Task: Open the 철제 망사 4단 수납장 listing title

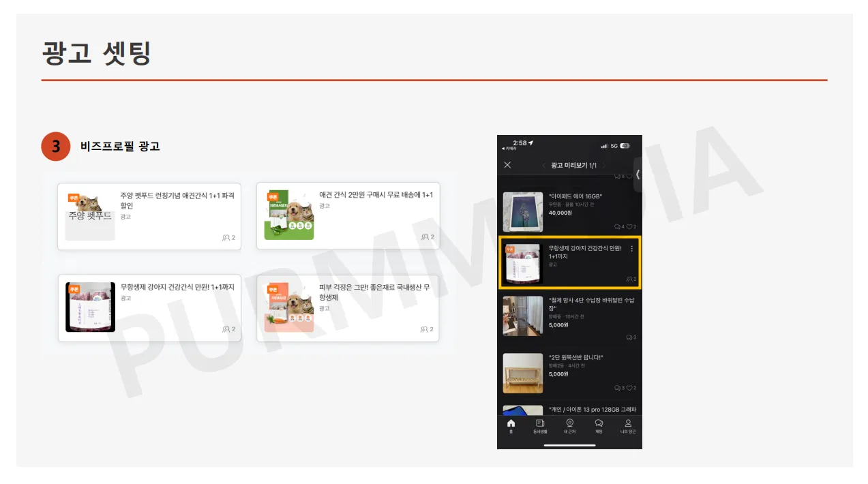Action: (x=591, y=303)
